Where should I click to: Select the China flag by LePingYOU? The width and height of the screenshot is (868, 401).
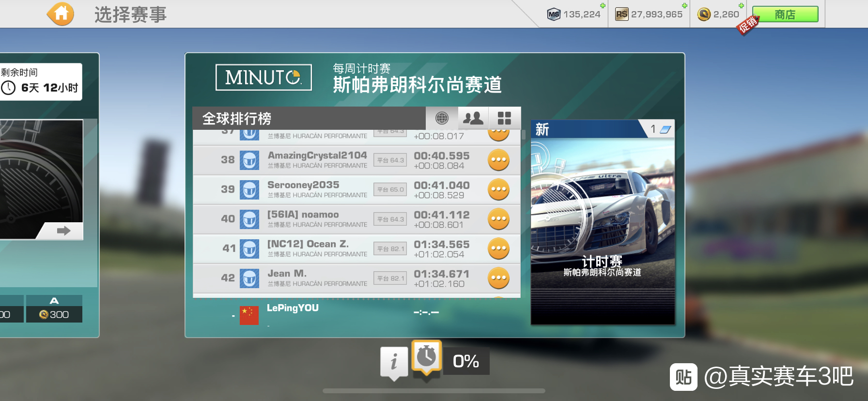(249, 315)
